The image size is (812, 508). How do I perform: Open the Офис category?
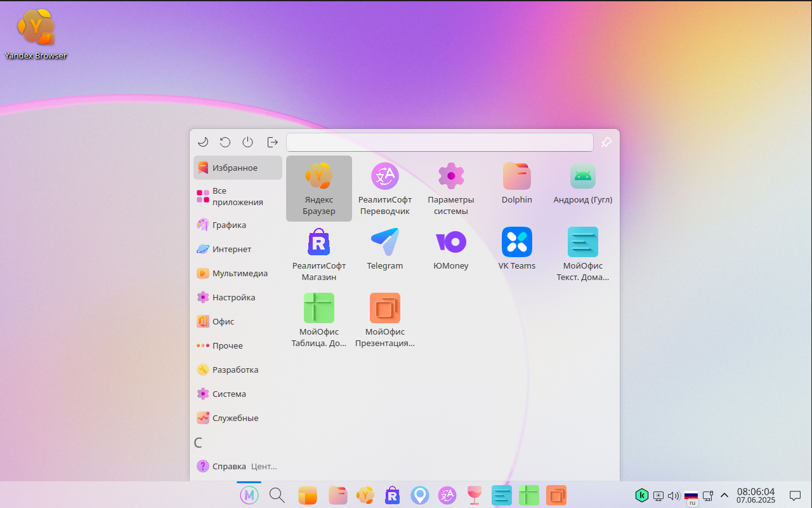point(238,321)
